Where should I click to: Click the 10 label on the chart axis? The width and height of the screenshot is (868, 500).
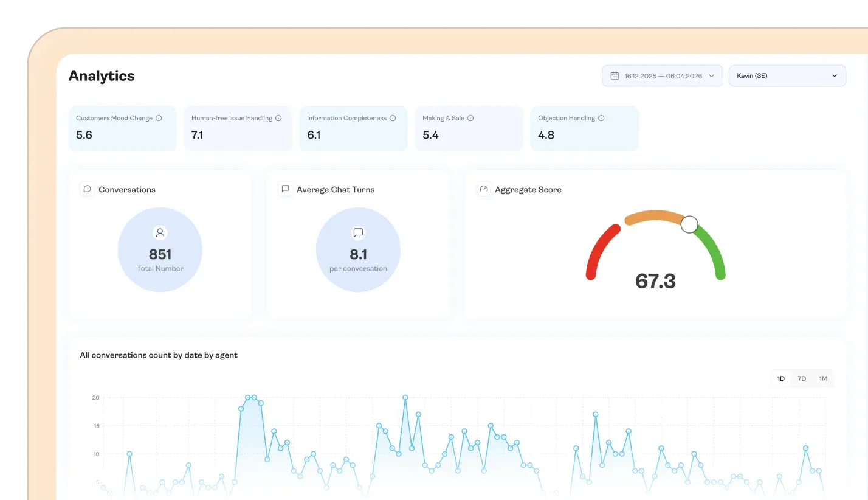coord(95,454)
